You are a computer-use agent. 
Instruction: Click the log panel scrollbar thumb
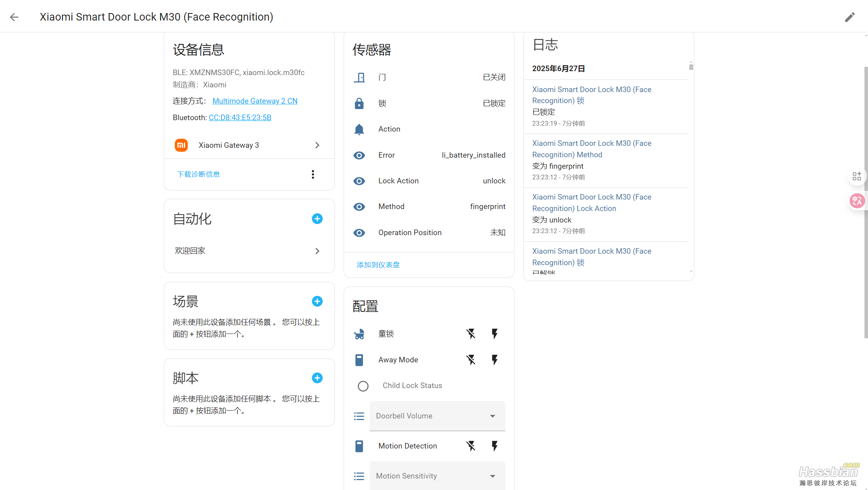(691, 67)
